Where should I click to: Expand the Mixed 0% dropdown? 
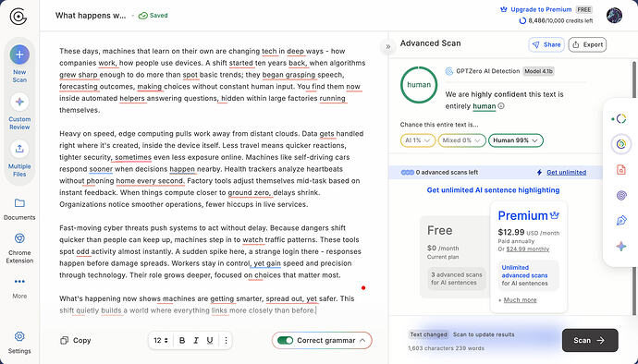pyautogui.click(x=461, y=140)
